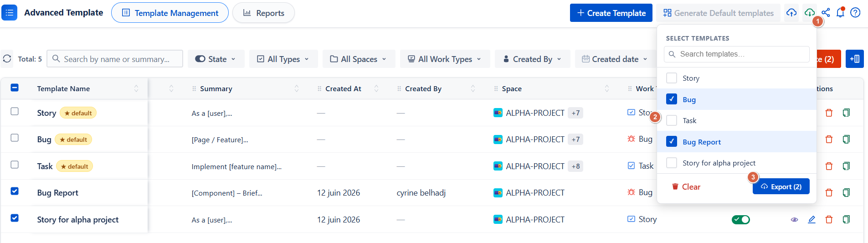Sort by Created At column arrows
This screenshot has width=868, height=243.
click(x=376, y=88)
